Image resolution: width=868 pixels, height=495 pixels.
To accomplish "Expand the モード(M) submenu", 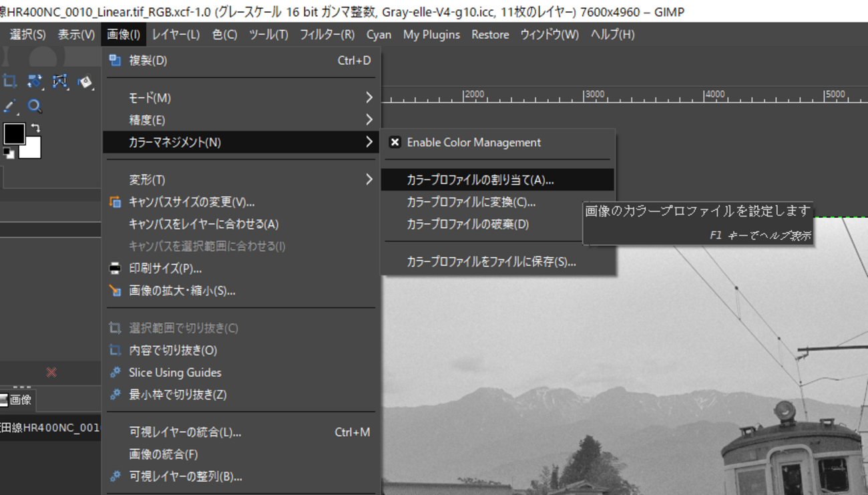I will tap(240, 98).
